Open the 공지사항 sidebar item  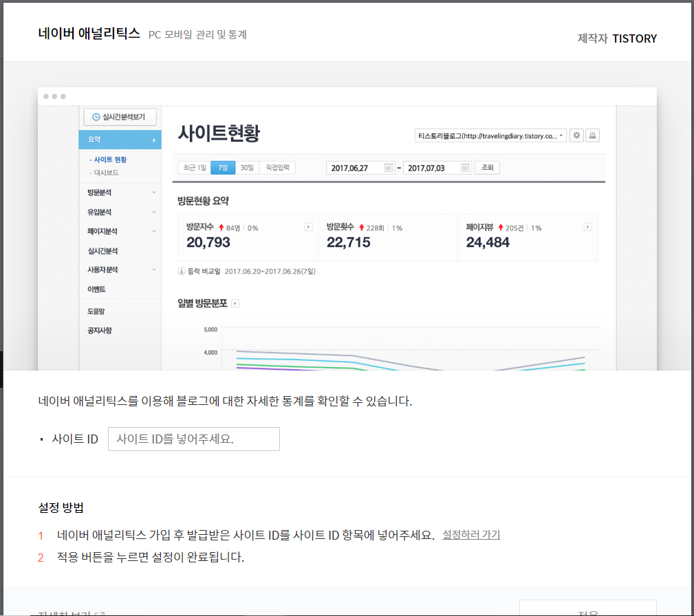(x=100, y=331)
